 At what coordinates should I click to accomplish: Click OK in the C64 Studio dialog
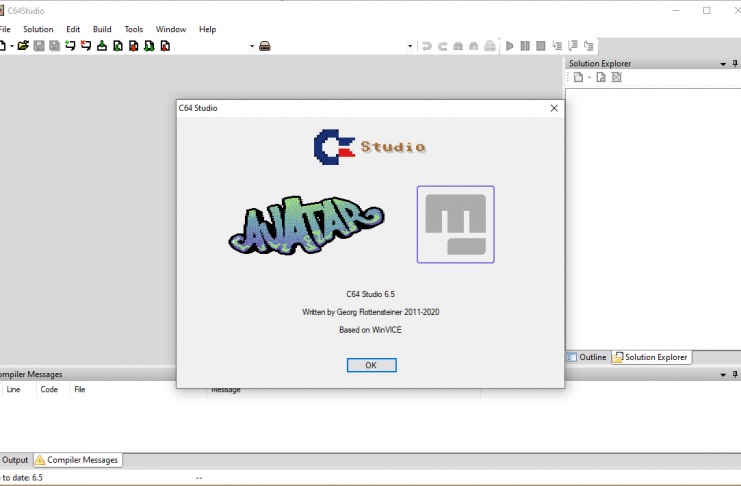click(x=371, y=365)
